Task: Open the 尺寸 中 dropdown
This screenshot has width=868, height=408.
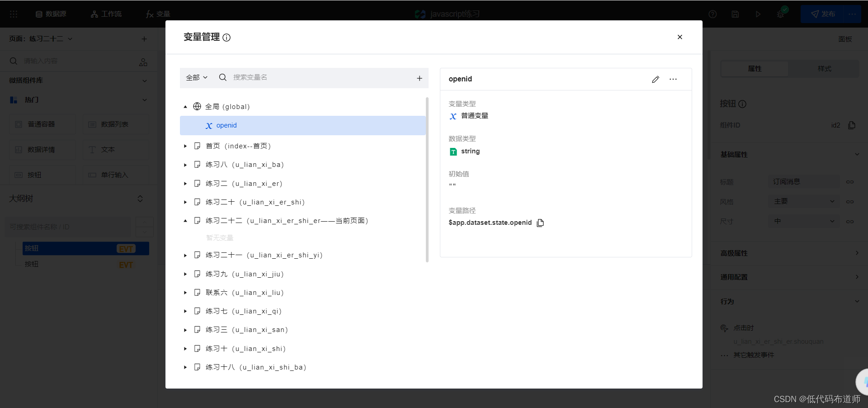Action: pos(804,221)
